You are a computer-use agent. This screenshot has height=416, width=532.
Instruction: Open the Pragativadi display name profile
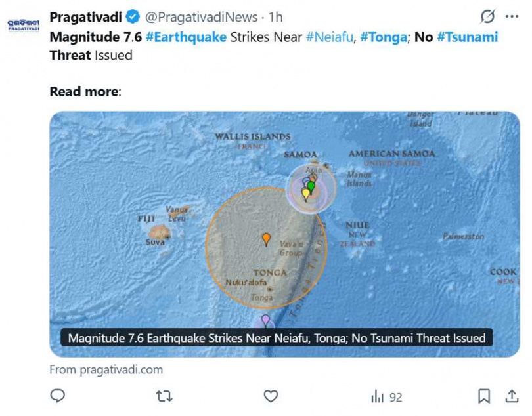click(x=86, y=16)
